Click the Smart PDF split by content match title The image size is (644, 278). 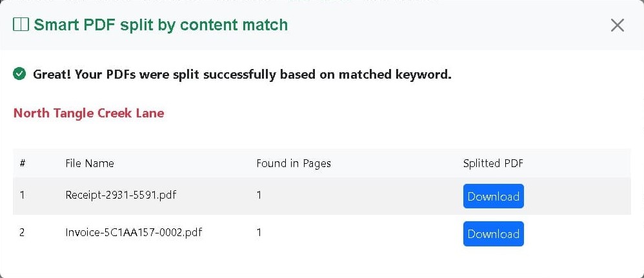pyautogui.click(x=161, y=25)
